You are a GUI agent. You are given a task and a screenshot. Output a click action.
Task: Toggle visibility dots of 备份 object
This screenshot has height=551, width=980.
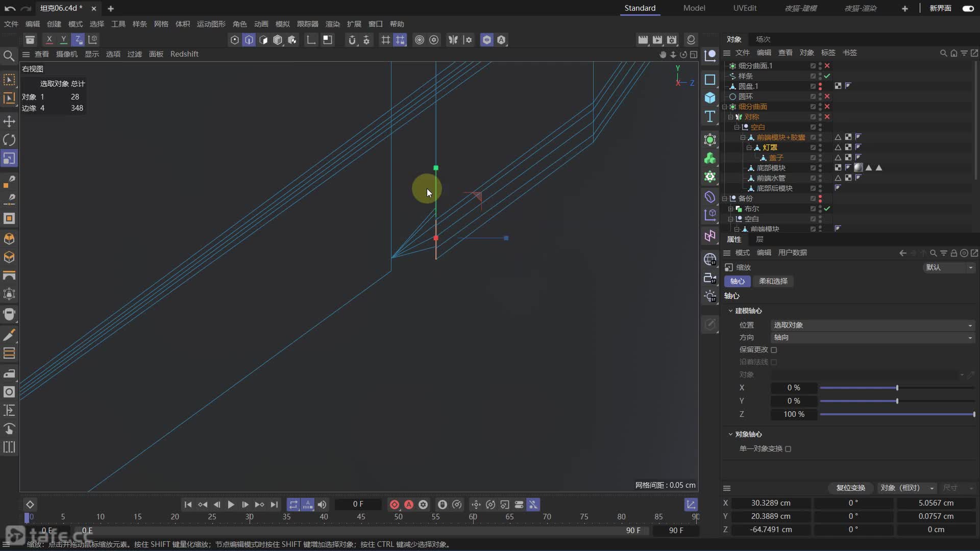(820, 198)
